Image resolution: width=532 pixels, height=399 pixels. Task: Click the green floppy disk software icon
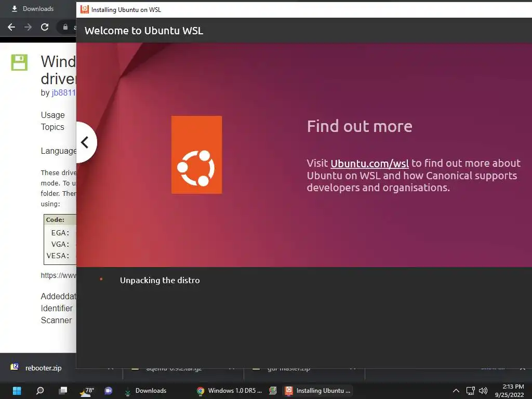[19, 62]
